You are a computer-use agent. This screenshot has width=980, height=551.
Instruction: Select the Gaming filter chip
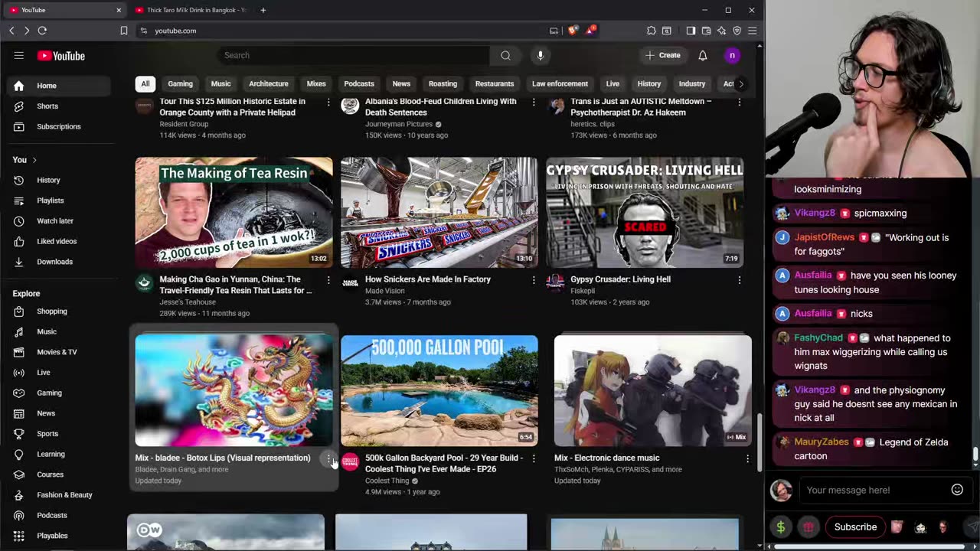pyautogui.click(x=180, y=83)
